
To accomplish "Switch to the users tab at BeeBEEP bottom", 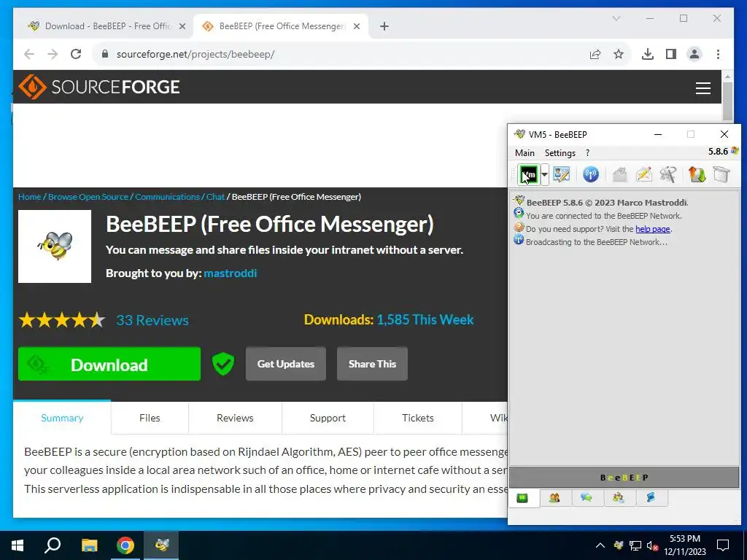I will (x=554, y=498).
